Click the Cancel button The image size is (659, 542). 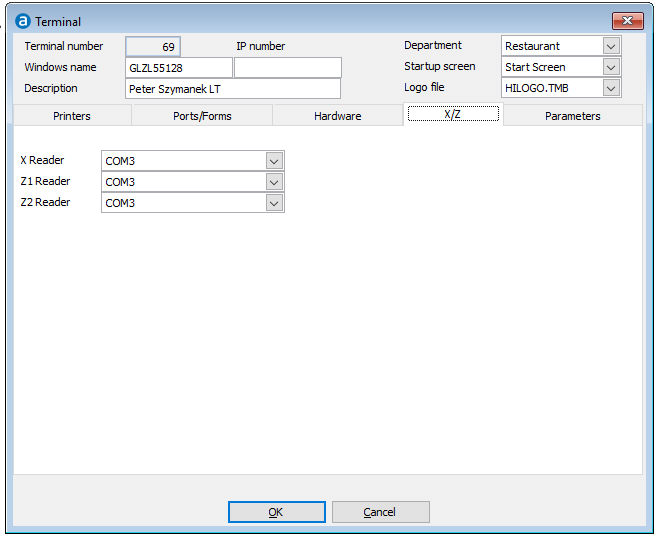tap(380, 512)
